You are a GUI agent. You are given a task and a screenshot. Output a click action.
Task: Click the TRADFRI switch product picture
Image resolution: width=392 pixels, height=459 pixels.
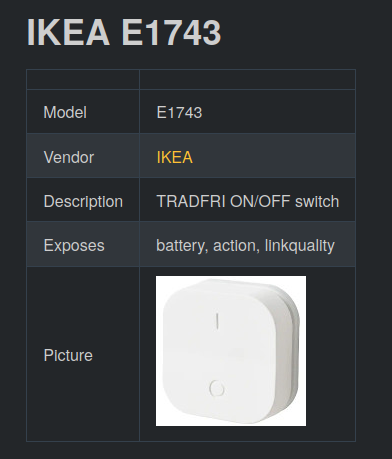click(x=231, y=351)
